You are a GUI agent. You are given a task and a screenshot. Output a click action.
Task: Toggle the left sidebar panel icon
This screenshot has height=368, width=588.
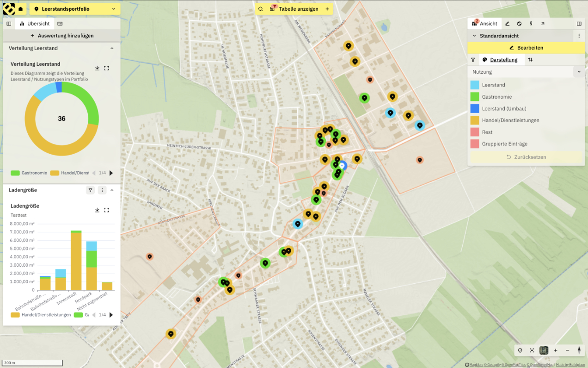(9, 24)
